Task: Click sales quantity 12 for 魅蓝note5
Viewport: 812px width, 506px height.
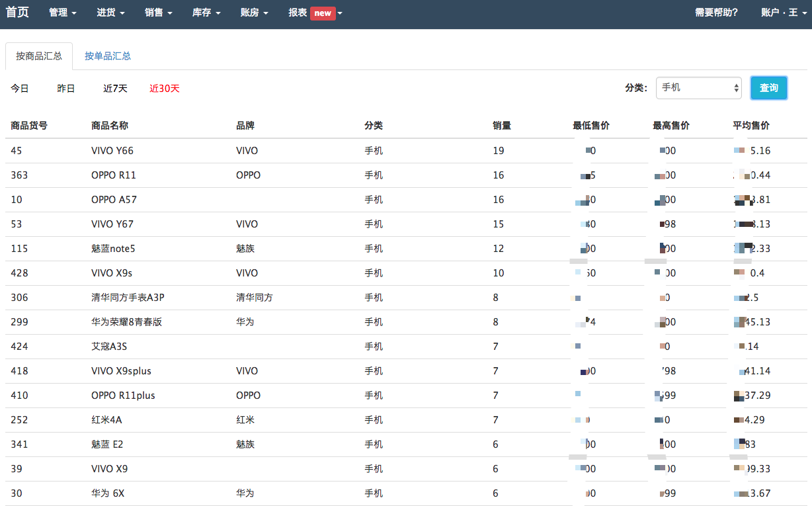Action: [x=499, y=249]
